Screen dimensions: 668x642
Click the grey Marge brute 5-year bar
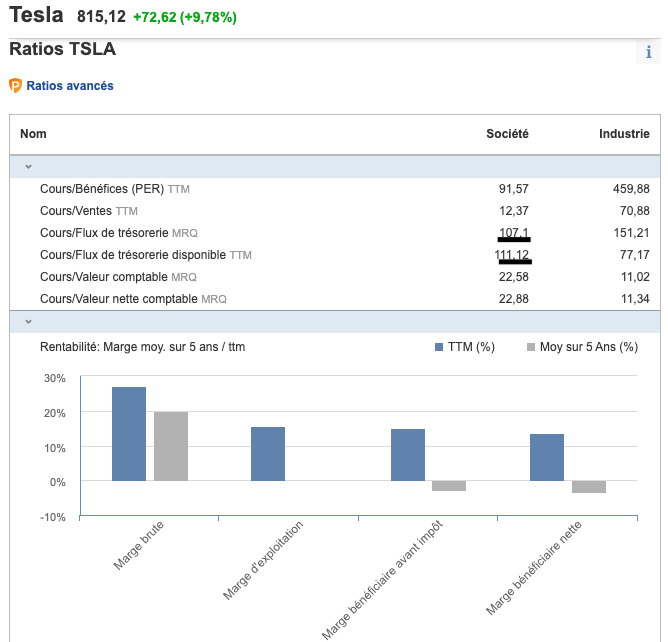click(171, 446)
